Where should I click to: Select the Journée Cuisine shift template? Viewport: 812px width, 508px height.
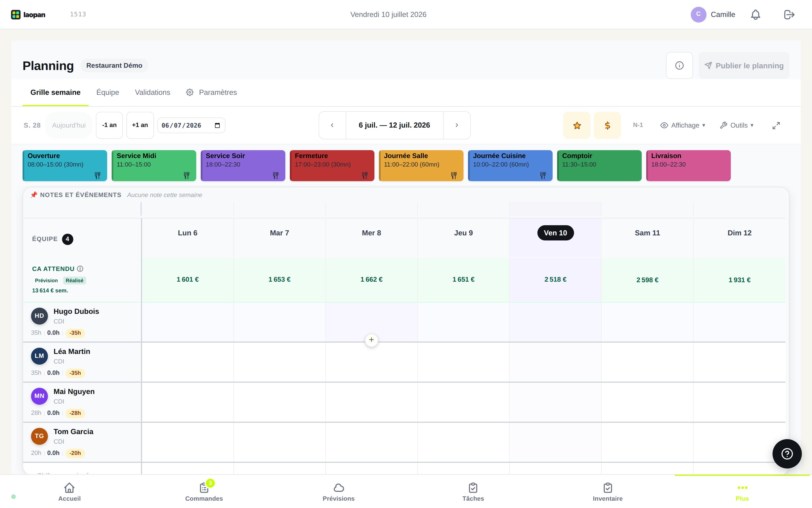coord(510,166)
